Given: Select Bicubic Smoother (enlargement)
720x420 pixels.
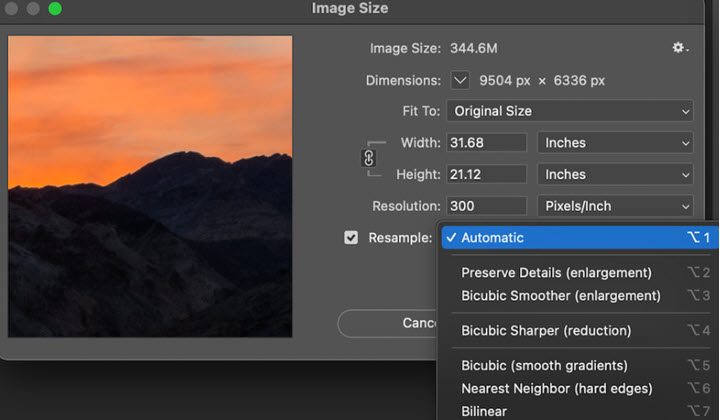Looking at the screenshot, I should tap(560, 295).
